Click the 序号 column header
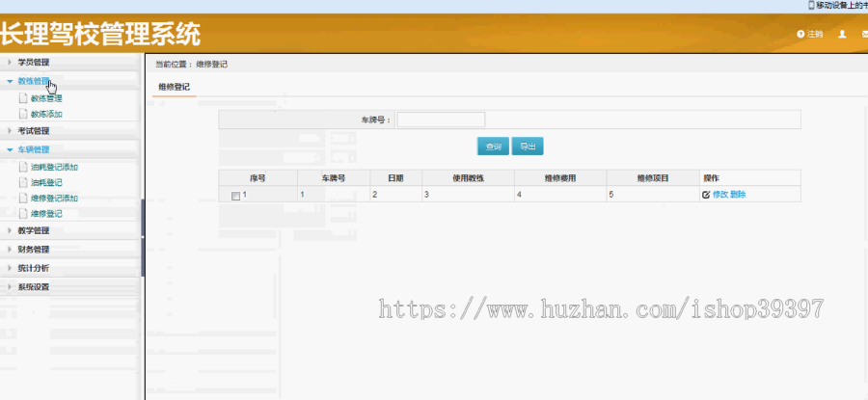Image resolution: width=868 pixels, height=400 pixels. pos(258,178)
